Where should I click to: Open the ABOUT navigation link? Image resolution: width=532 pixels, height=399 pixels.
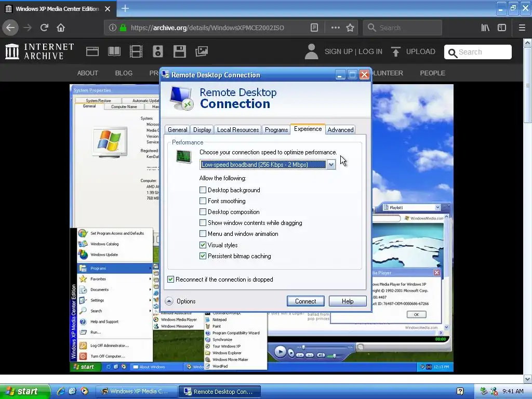point(87,73)
